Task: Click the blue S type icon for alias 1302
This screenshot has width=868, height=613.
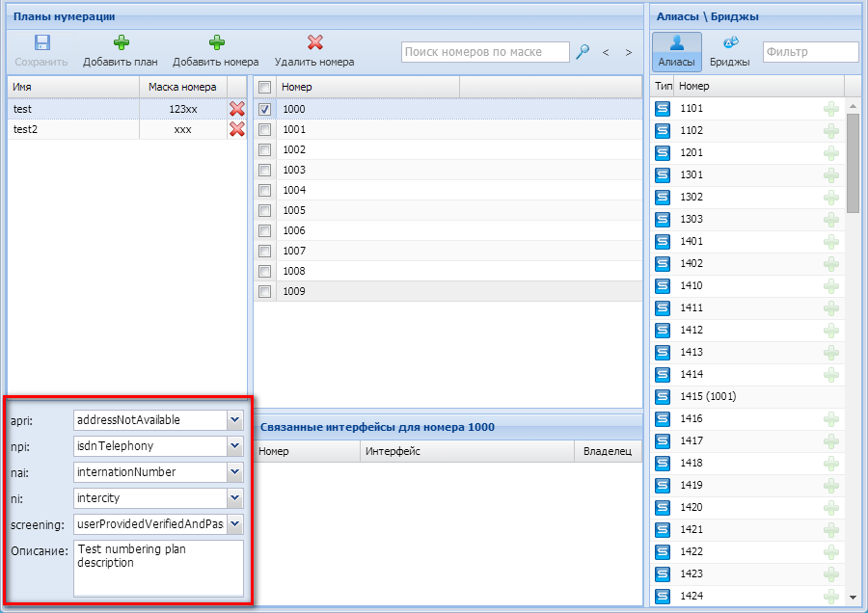Action: (x=663, y=197)
